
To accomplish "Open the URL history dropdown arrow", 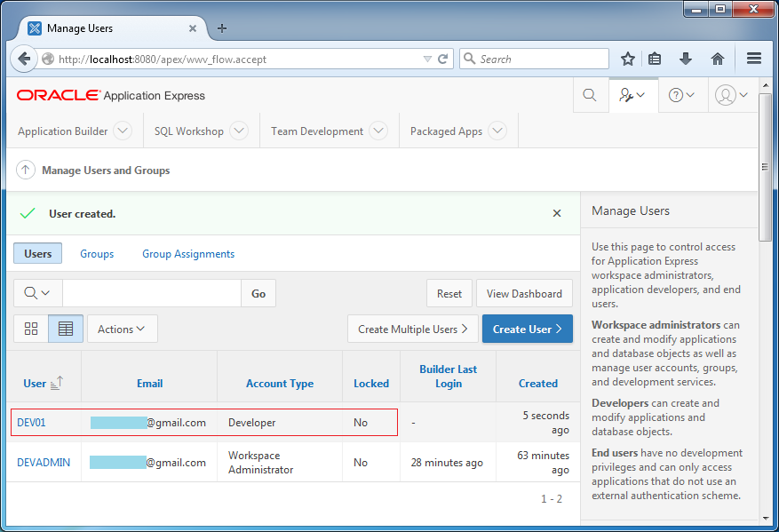I will tap(427, 60).
